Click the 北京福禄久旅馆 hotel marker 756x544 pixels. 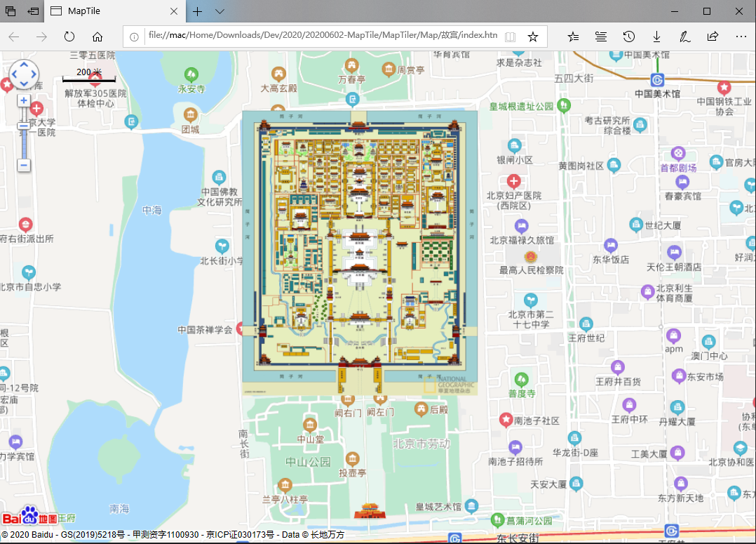tap(521, 226)
